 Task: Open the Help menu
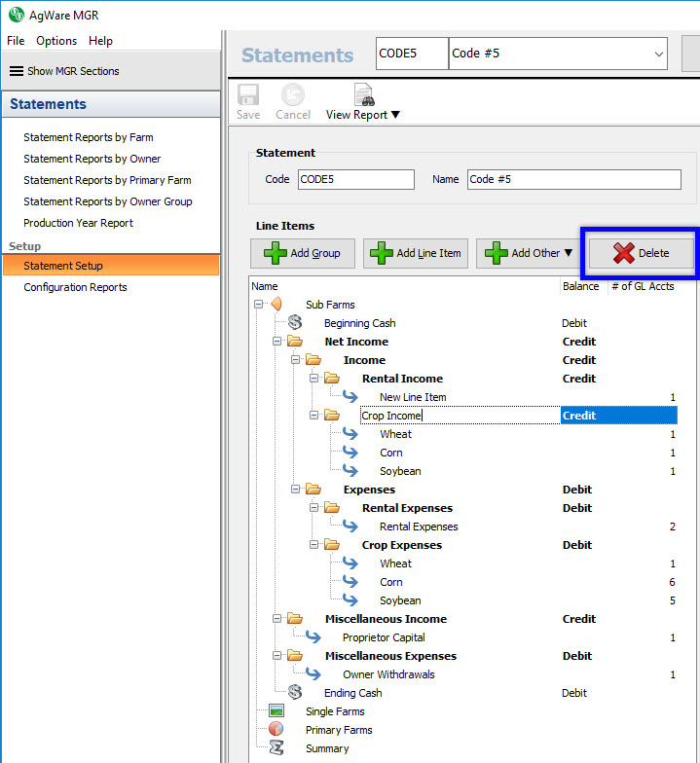click(100, 41)
